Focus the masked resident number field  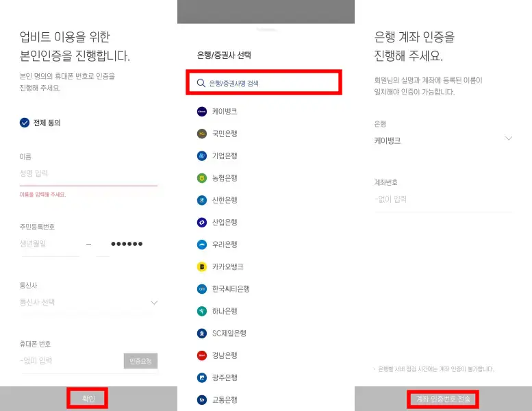127,244
